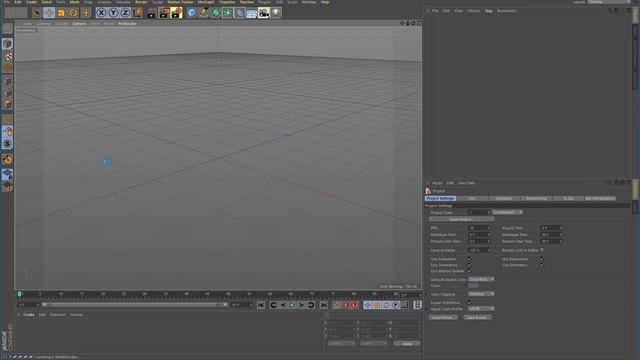Switch to Key Interpolation tab
This screenshot has height=360, width=640.
(x=600, y=198)
